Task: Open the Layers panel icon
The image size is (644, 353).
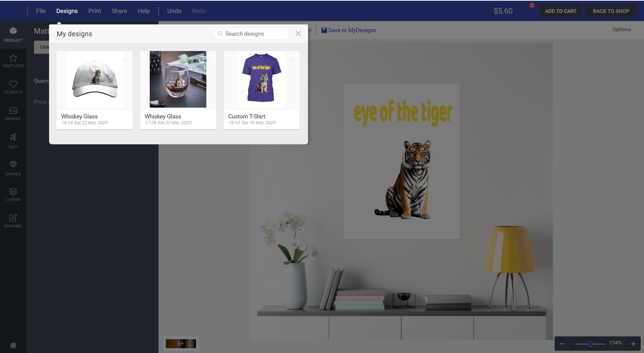Action: pyautogui.click(x=13, y=192)
